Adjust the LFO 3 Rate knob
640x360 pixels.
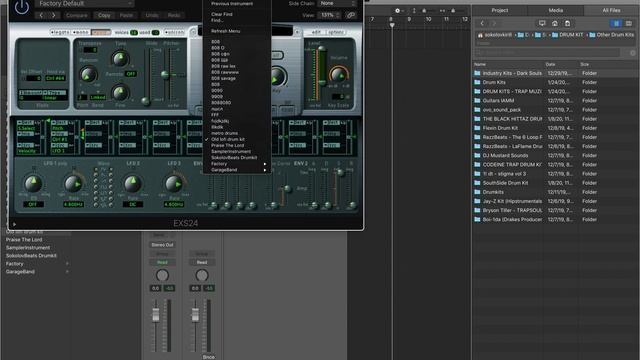click(174, 184)
